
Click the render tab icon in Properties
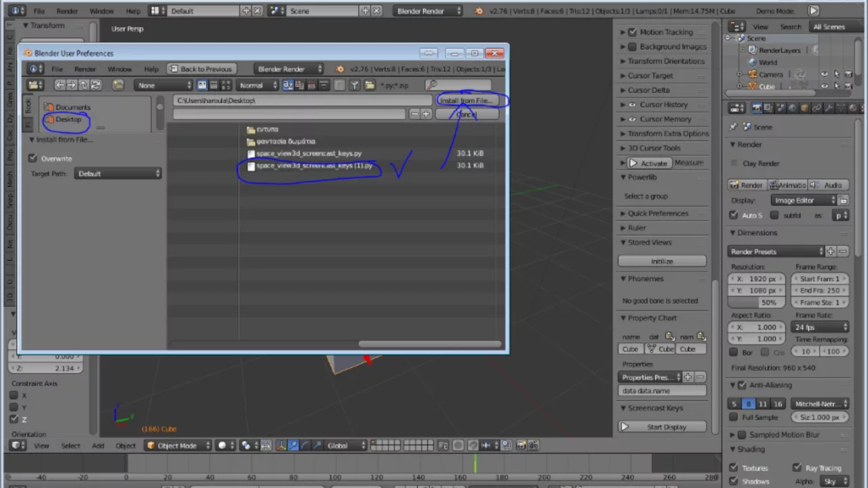coord(757,108)
